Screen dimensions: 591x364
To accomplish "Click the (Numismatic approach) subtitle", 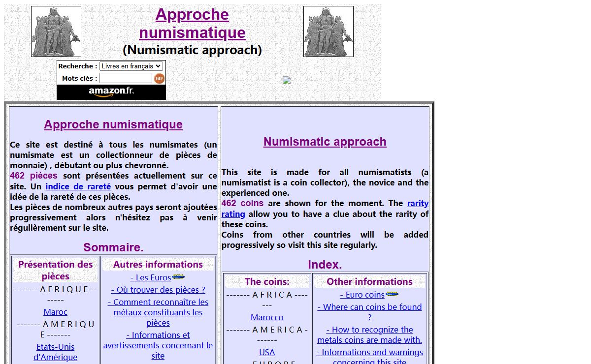I will pos(192,50).
